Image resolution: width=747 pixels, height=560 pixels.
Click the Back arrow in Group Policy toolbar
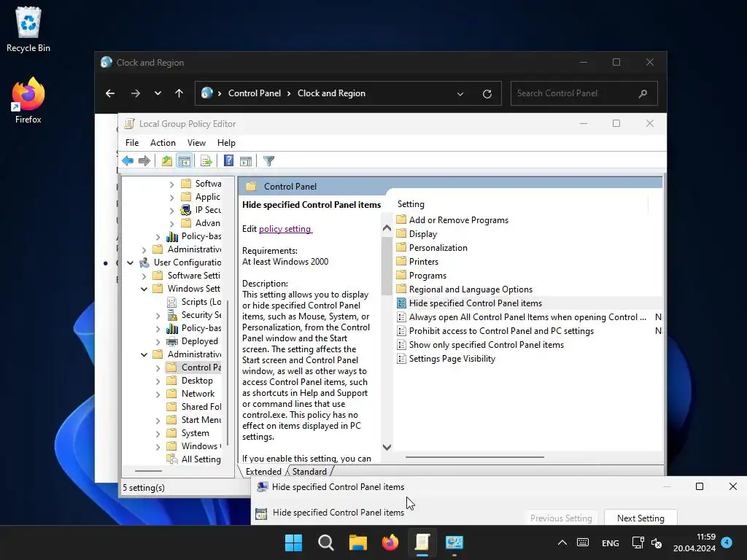tap(128, 161)
